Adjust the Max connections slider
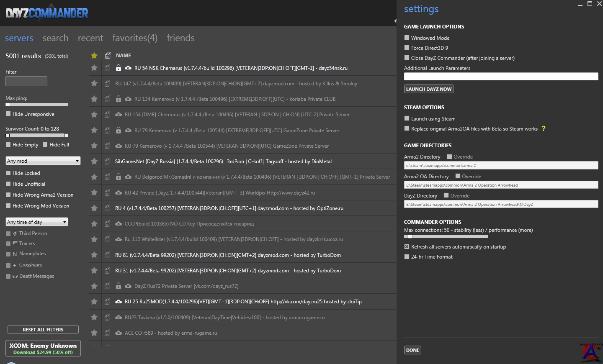This screenshot has width=603, height=364. coord(410,237)
